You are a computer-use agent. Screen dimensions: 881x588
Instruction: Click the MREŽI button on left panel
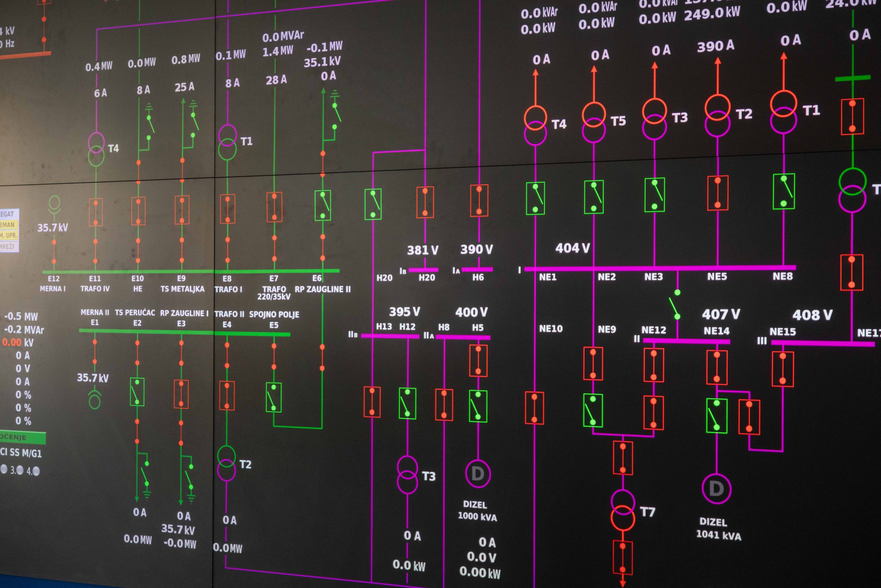[x=8, y=247]
